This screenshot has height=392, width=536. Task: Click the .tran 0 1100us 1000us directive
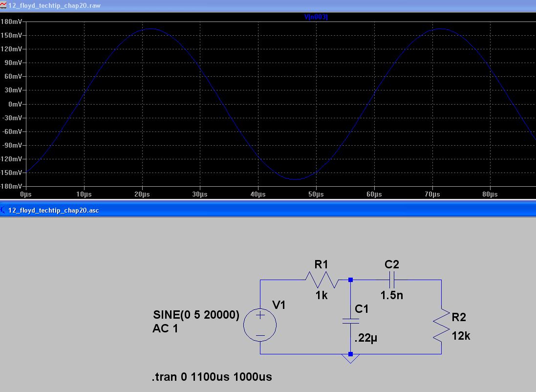pyautogui.click(x=212, y=377)
